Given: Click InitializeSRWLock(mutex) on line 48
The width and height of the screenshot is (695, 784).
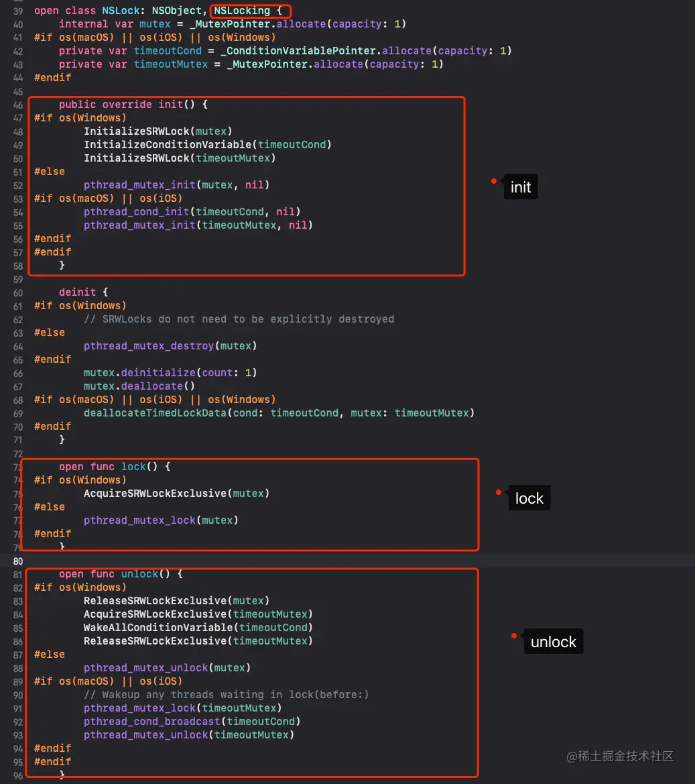Looking at the screenshot, I should point(158,131).
